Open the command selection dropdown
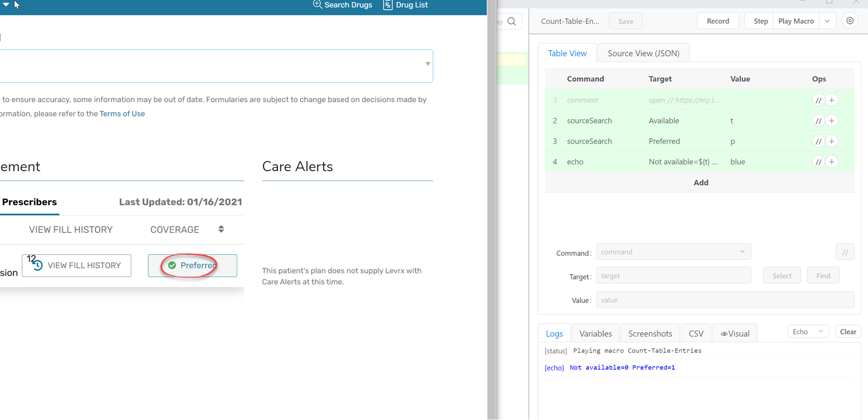Image resolution: width=868 pixels, height=420 pixels. [x=673, y=252]
